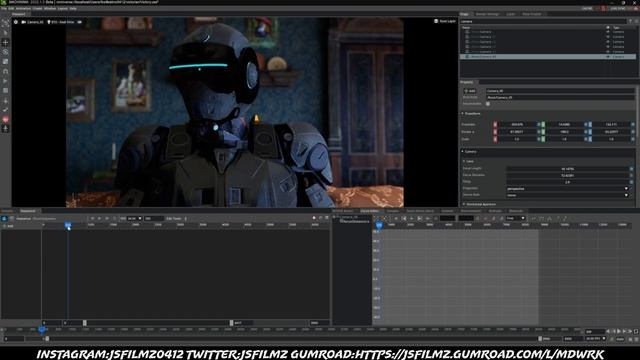Collapse the Camera section
Image resolution: width=640 pixels, height=360 pixels.
(x=469, y=151)
